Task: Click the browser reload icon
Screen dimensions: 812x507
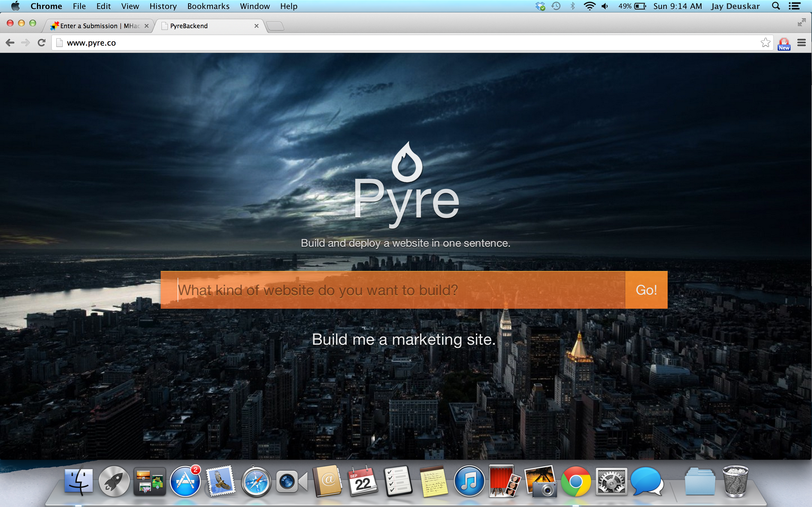Action: 42,43
